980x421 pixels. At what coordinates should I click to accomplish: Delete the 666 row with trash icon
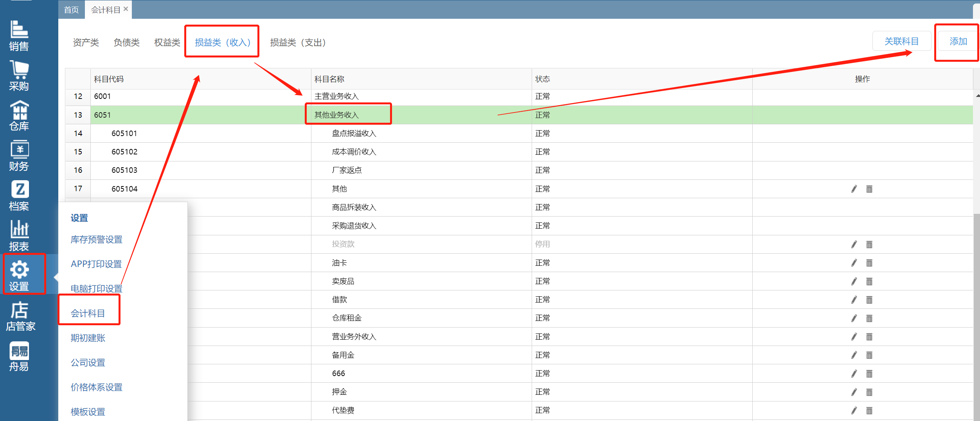click(x=869, y=374)
